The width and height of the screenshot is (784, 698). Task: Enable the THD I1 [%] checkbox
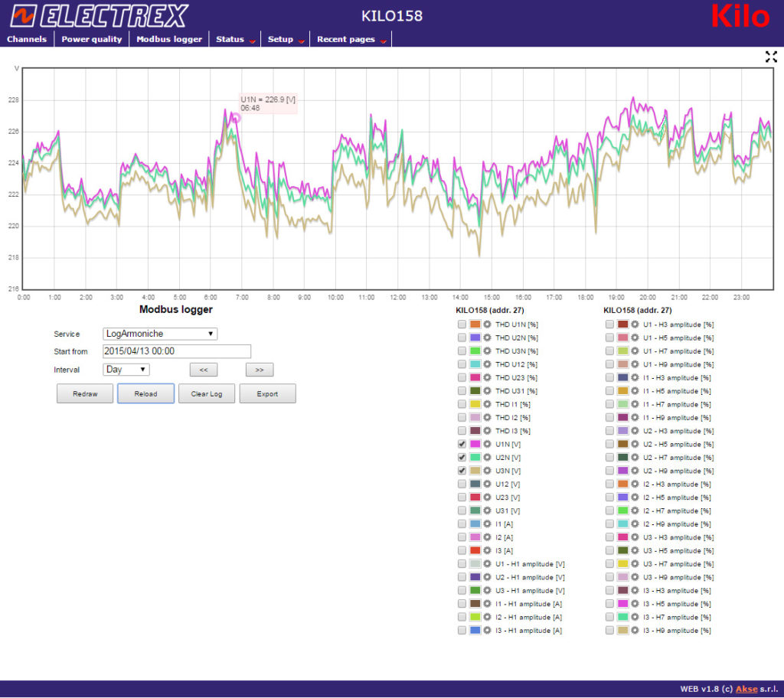click(x=462, y=404)
